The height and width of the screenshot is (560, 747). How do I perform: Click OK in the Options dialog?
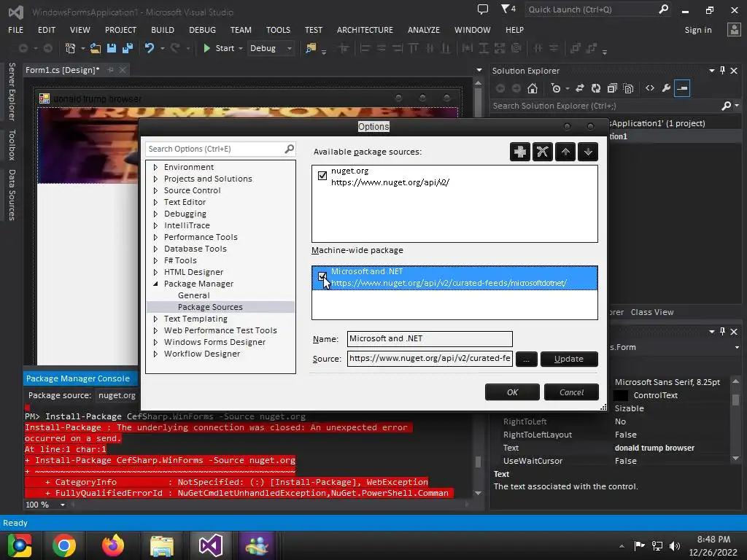click(x=512, y=392)
